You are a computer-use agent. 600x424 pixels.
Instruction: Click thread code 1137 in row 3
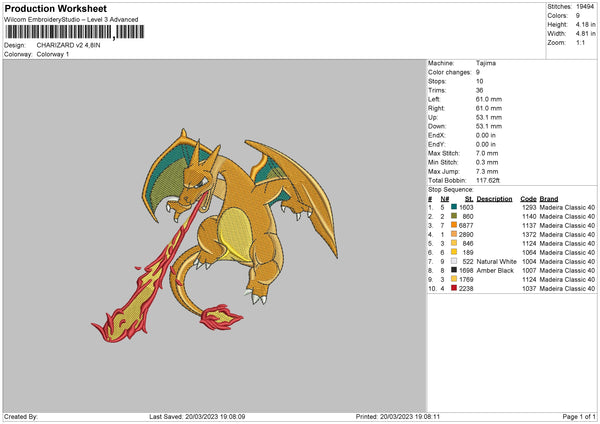coord(529,225)
